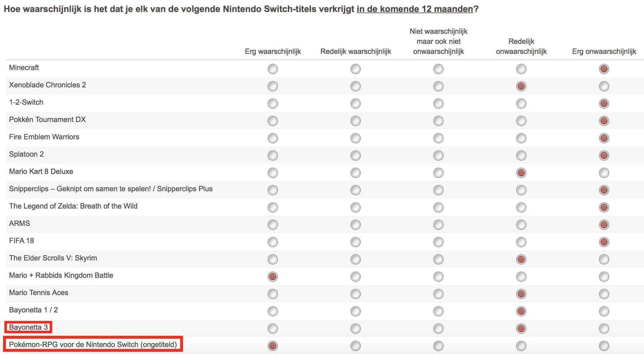Viewport: 644px width, 354px height.
Task: Mark Bayonetta 3 as 'Erg waarschijnlijk'
Action: (273, 328)
